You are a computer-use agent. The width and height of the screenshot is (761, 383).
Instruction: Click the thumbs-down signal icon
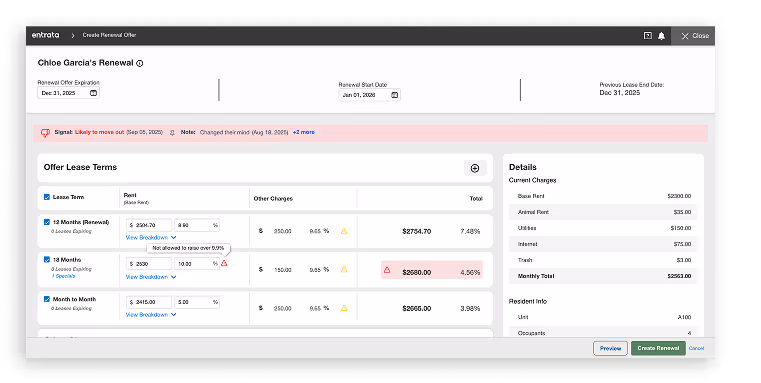point(45,133)
